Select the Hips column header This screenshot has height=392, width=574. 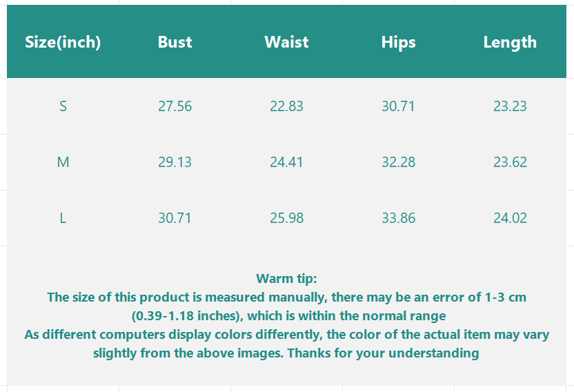(398, 42)
